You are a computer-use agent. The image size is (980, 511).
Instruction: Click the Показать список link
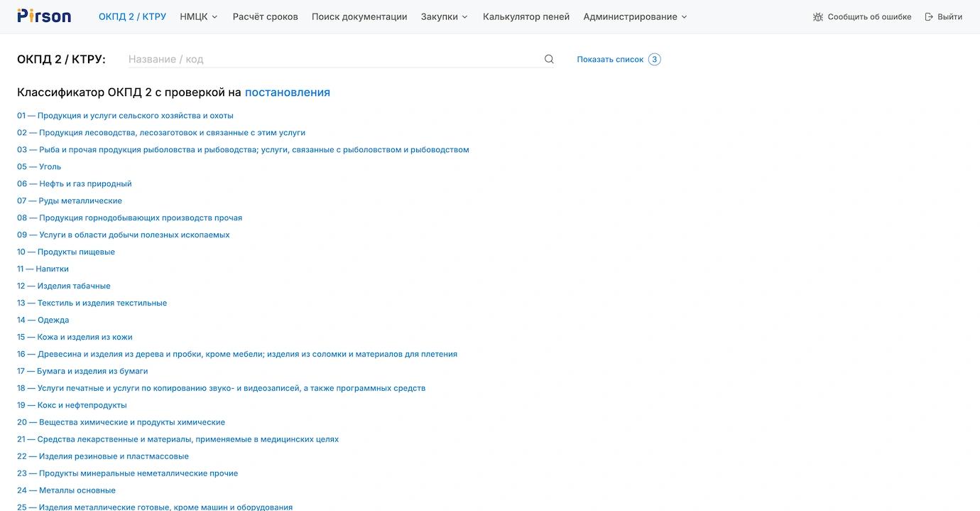coord(610,60)
